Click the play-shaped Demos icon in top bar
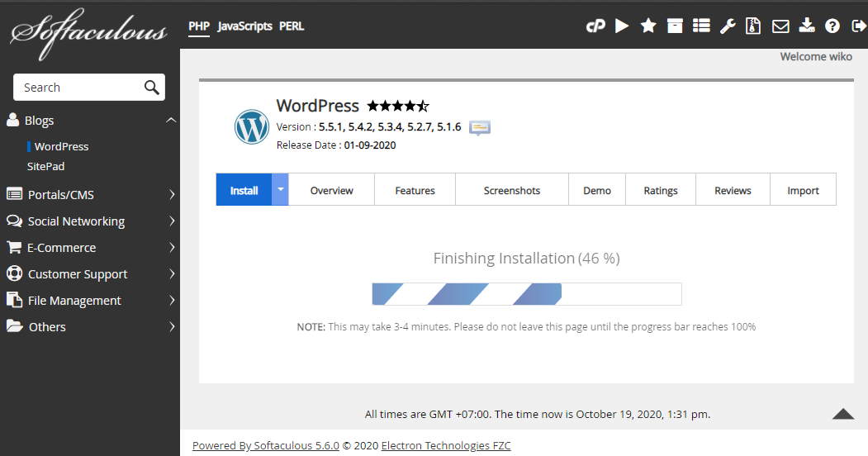 [622, 26]
